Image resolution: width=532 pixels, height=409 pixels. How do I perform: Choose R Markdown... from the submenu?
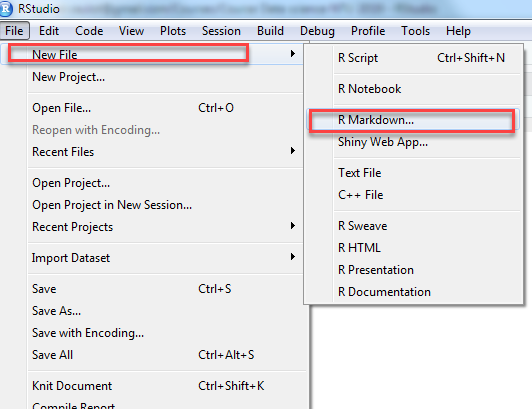[413, 120]
